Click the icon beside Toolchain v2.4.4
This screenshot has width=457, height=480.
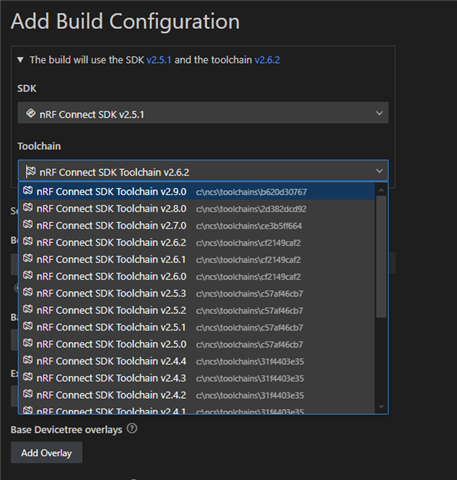(x=28, y=361)
